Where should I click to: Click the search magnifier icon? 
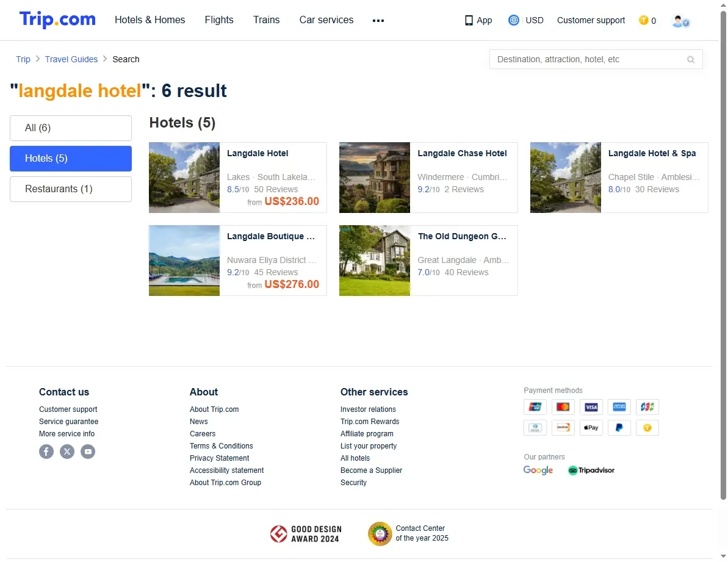tap(691, 59)
